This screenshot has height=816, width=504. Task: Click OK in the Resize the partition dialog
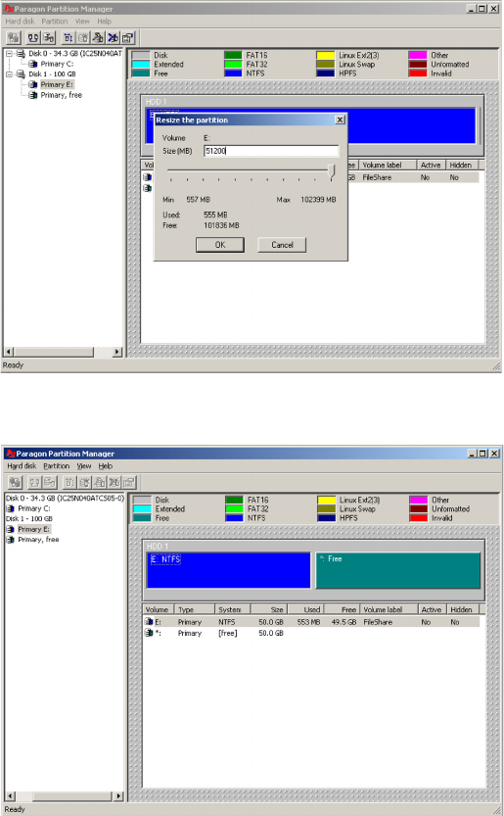[220, 245]
